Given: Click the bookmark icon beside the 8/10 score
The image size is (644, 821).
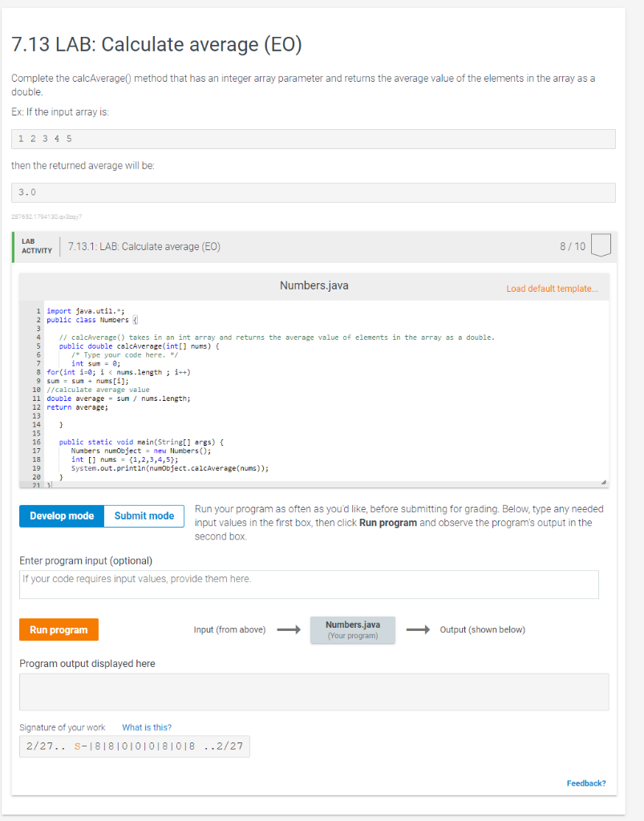Looking at the screenshot, I should 600,245.
